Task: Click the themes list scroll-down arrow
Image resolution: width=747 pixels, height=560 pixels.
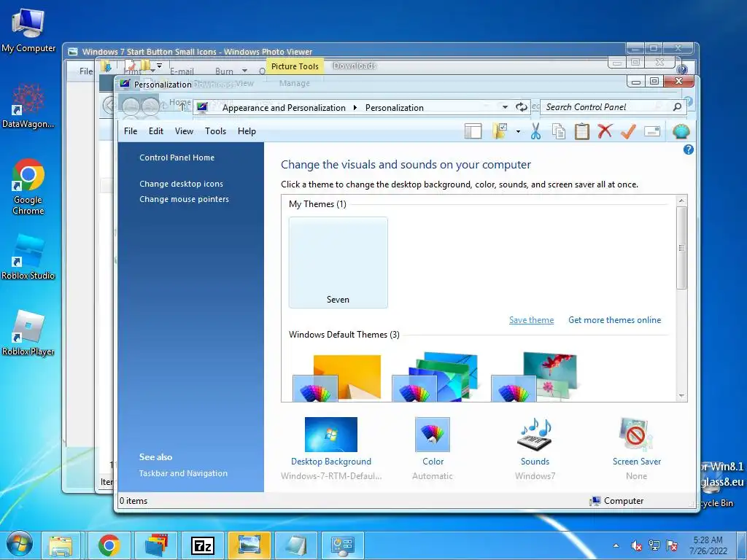Action: 682,396
